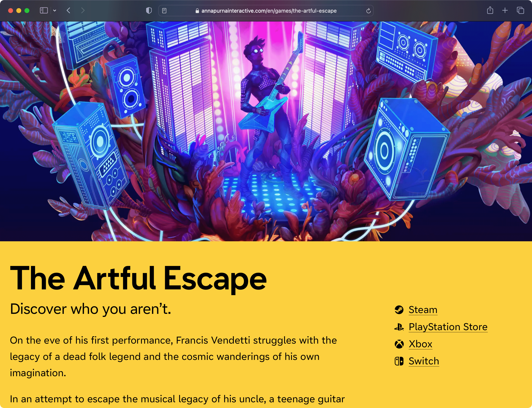Click the Xbox logo icon
The width and height of the screenshot is (532, 408).
[399, 344]
